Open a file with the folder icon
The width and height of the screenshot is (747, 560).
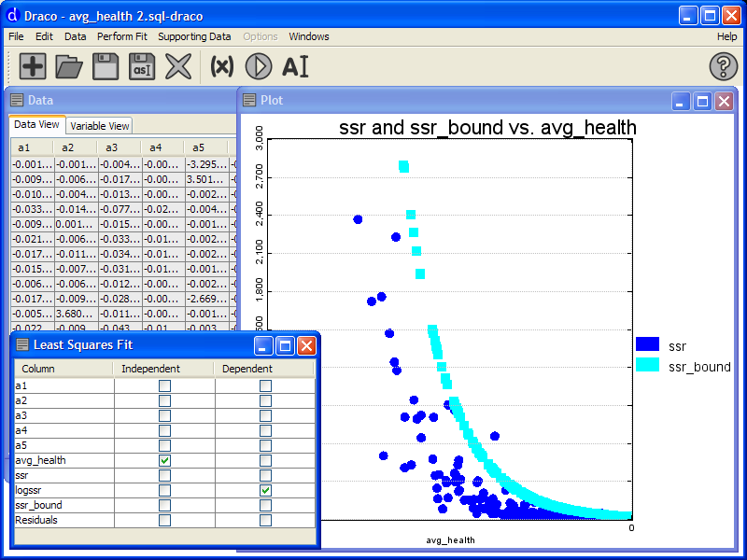click(69, 66)
